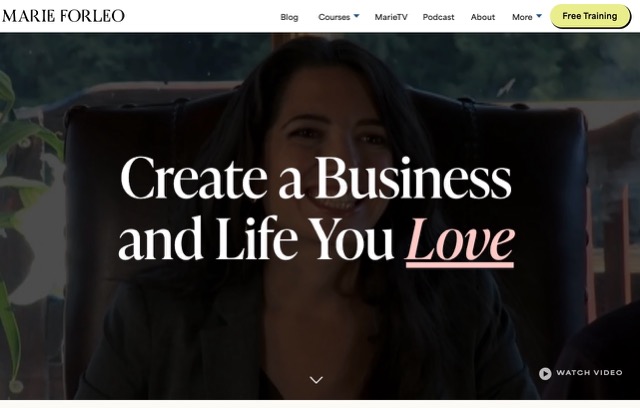Open the Blog page
This screenshot has width=640, height=408.
[289, 17]
